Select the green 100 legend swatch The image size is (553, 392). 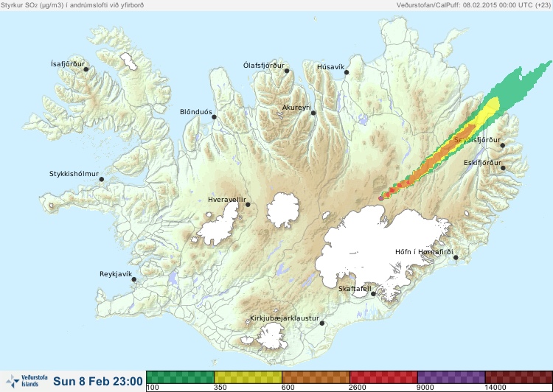180,377
